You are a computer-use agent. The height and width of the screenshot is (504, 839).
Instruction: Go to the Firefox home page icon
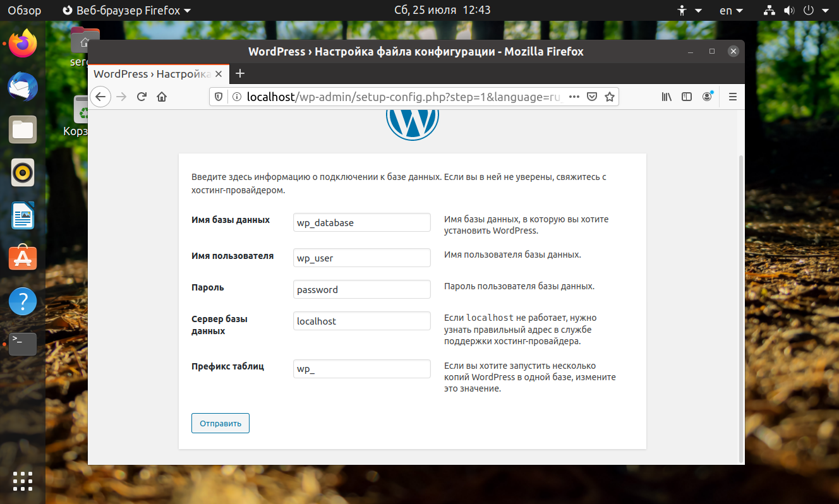[162, 97]
